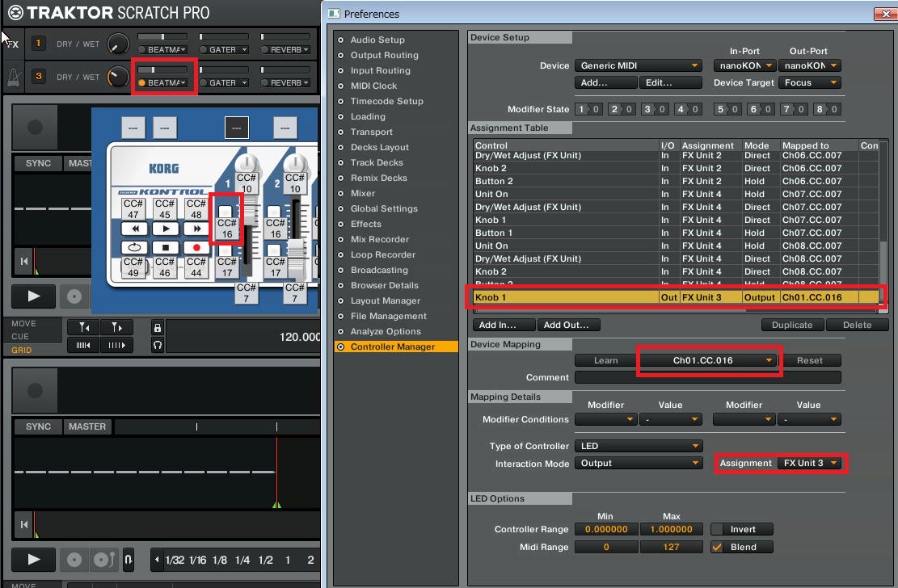
Task: Click the Add Out... button
Action: (569, 325)
